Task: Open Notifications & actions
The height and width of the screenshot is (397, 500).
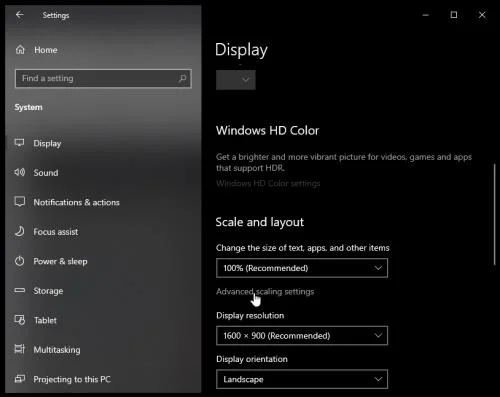Action: point(103,202)
